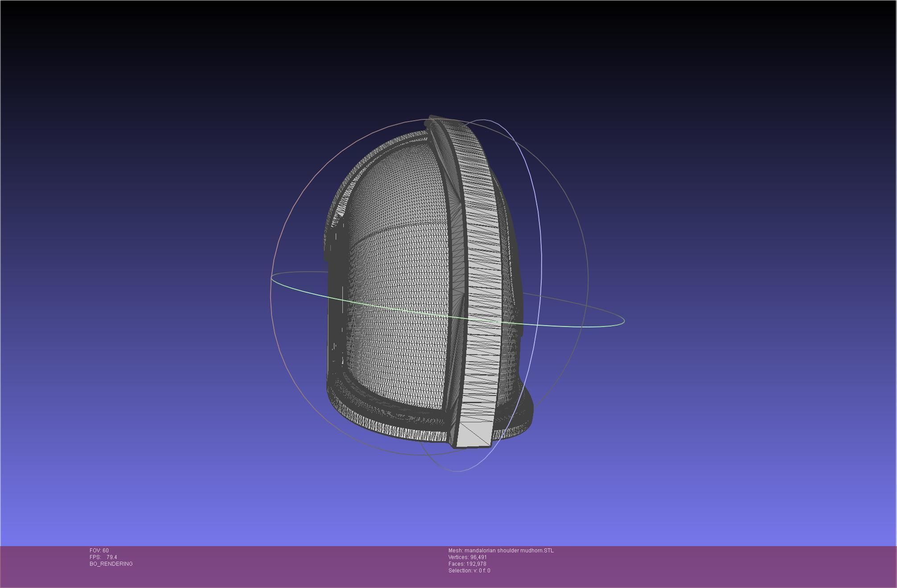Select the 'Faces: 192,978' text
The image size is (897, 588).
(467, 564)
